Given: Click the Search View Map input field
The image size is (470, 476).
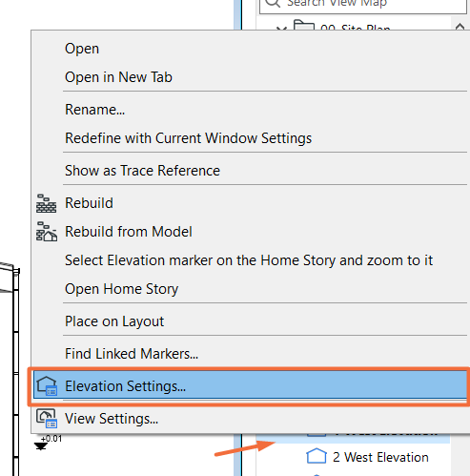Looking at the screenshot, I should point(363,5).
